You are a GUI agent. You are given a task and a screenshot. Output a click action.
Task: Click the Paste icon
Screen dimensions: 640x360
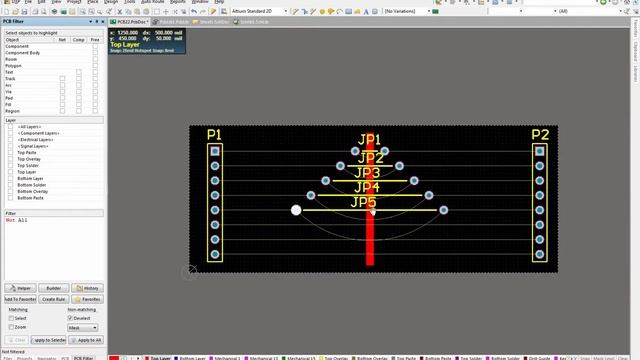[137, 12]
